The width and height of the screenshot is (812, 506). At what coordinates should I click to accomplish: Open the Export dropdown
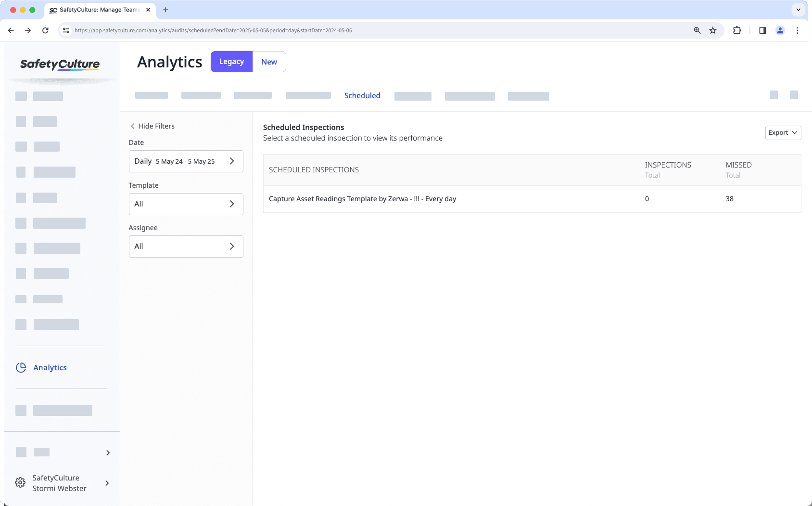[783, 133]
